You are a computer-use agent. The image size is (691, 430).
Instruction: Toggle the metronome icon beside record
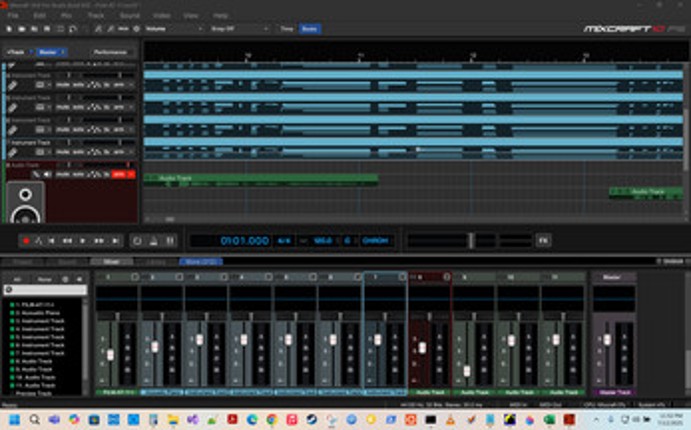tap(38, 241)
